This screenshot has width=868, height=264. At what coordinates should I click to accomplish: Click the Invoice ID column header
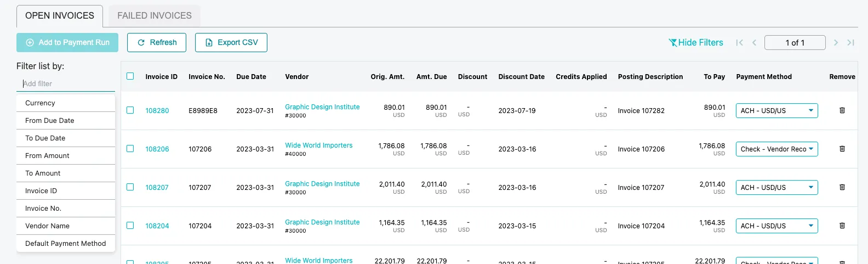[162, 77]
